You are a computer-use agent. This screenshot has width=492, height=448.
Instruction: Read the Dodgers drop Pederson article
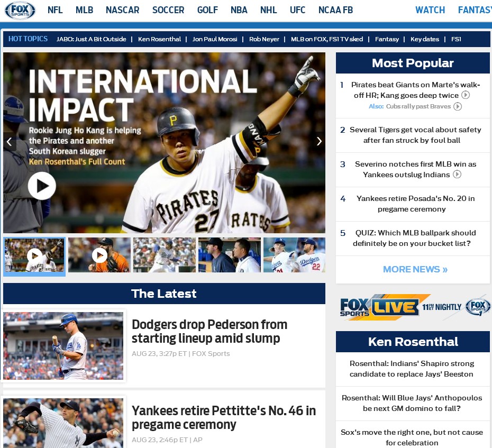209,332
